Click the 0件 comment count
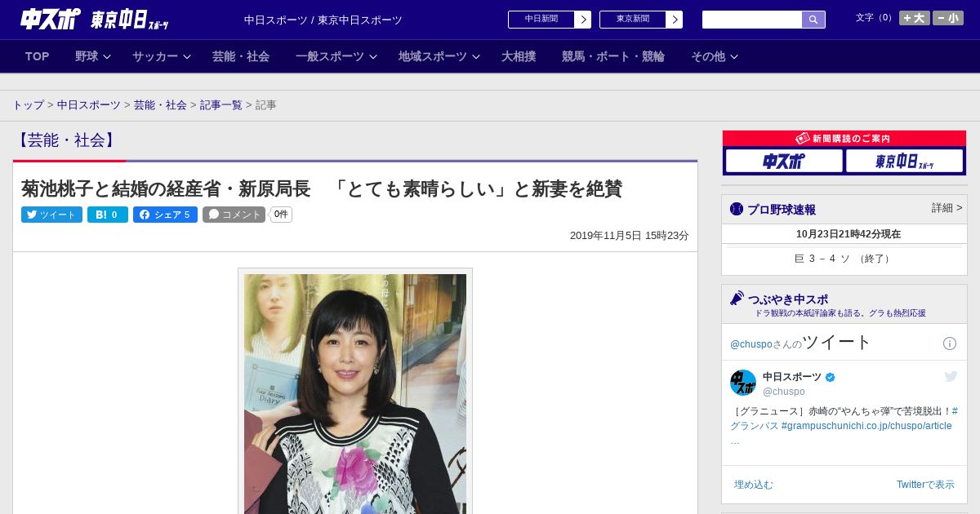 pos(281,215)
